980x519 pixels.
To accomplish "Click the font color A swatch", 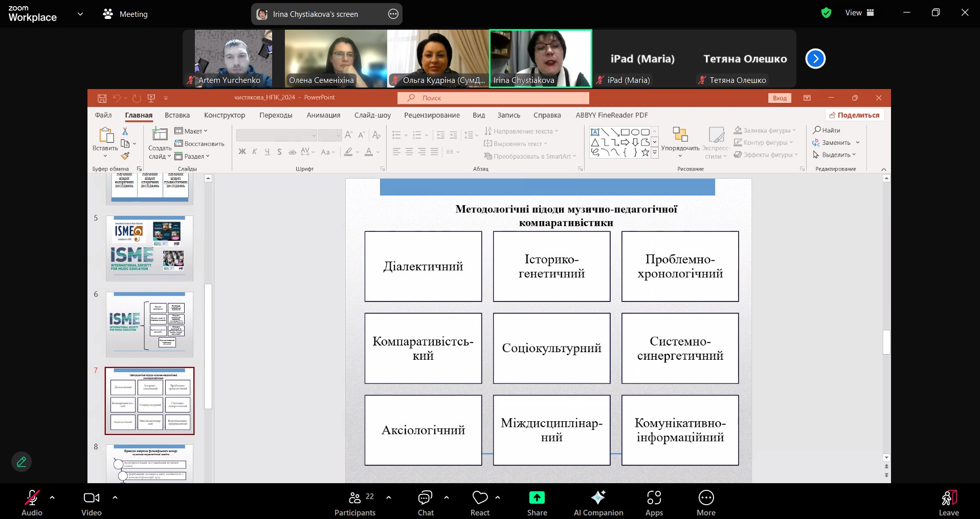I will click(369, 152).
